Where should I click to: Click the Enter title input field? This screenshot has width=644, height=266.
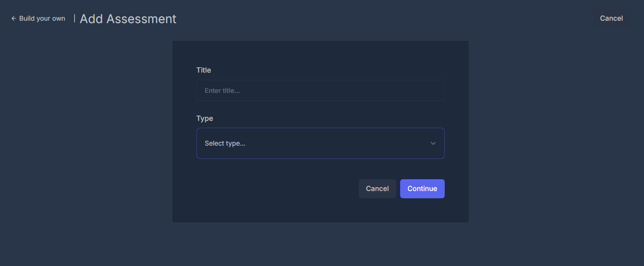(x=320, y=90)
